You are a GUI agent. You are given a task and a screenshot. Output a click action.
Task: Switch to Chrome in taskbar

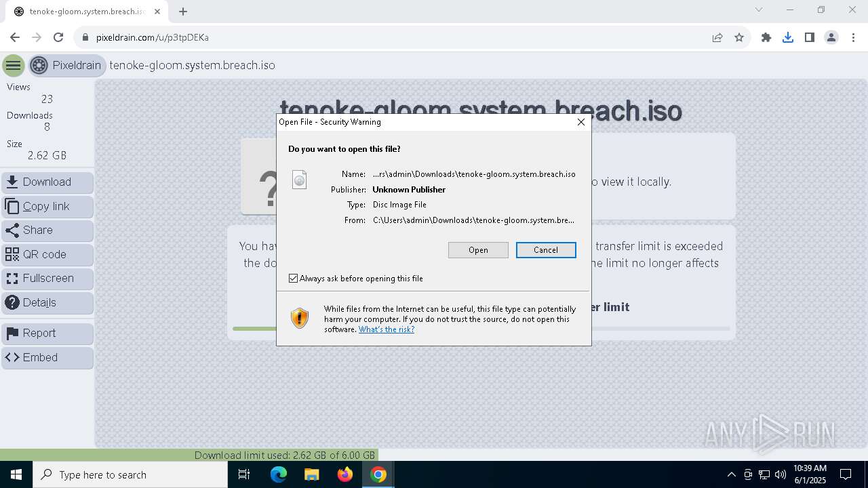click(378, 474)
